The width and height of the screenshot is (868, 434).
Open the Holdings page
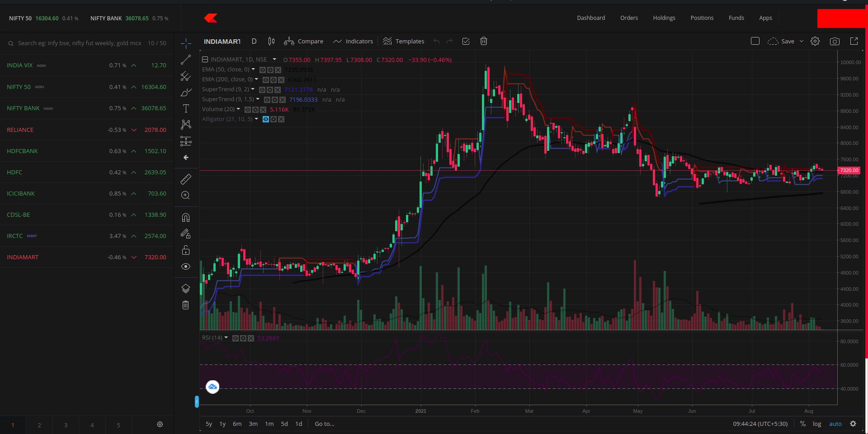[664, 18]
